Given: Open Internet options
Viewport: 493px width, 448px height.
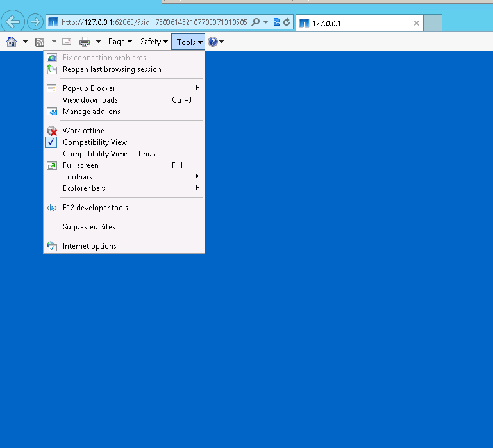Looking at the screenshot, I should tap(124, 246).
